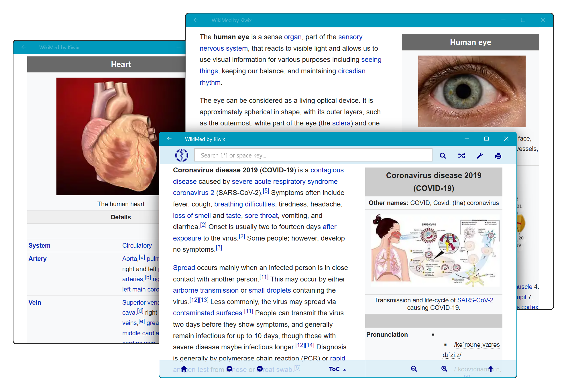This screenshot has height=392, width=566.
Task: Go to home page via home icon
Action: 184,369
